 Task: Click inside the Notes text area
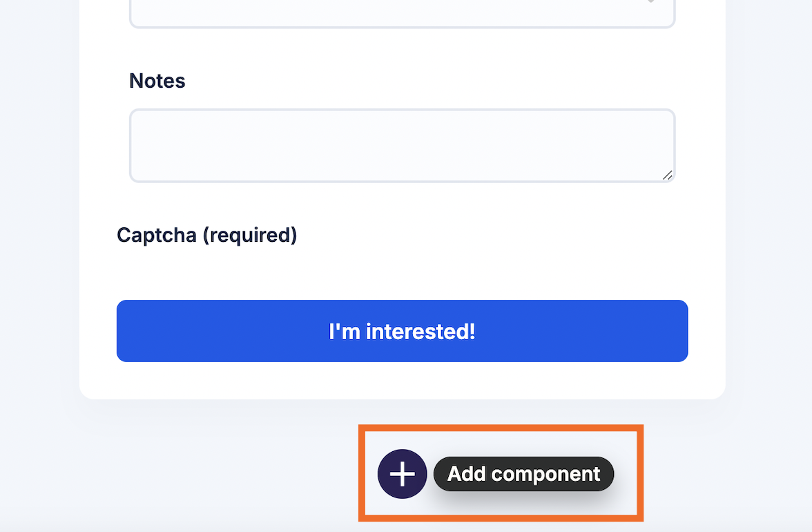pyautogui.click(x=401, y=145)
